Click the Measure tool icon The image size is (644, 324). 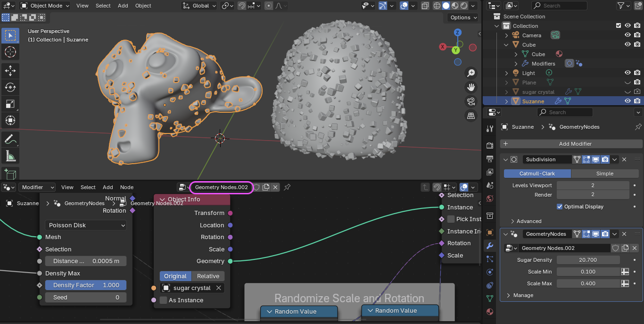pos(10,156)
